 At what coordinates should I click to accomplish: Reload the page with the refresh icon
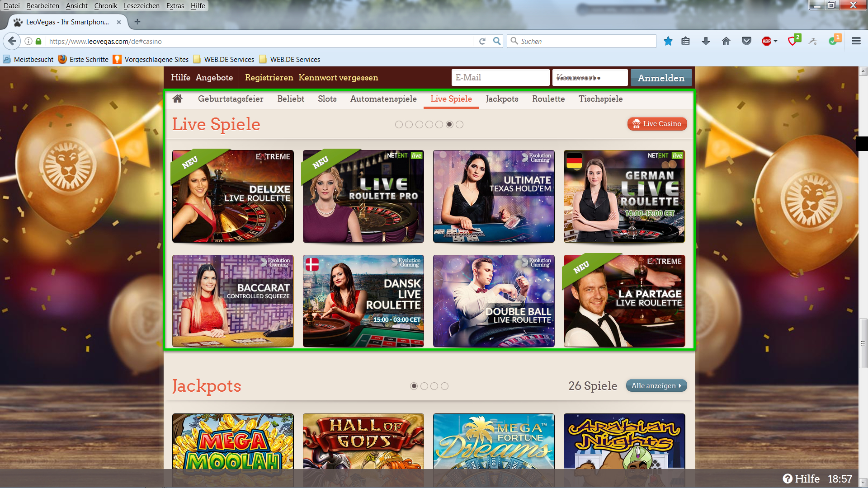click(x=482, y=41)
